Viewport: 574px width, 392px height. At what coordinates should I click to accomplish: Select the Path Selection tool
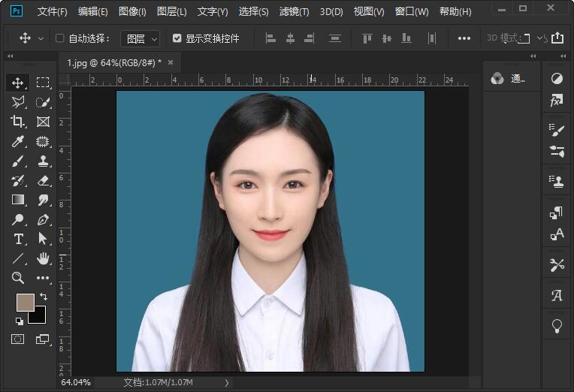click(43, 239)
